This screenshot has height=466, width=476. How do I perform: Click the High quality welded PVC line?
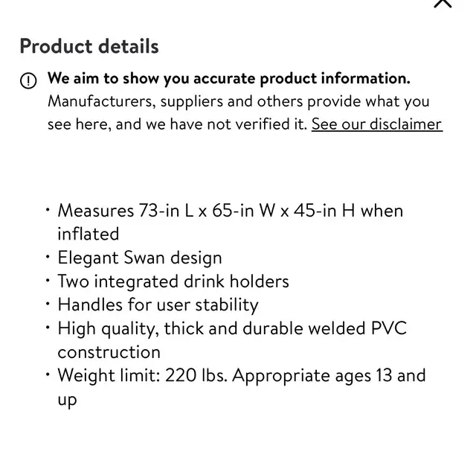click(x=232, y=328)
